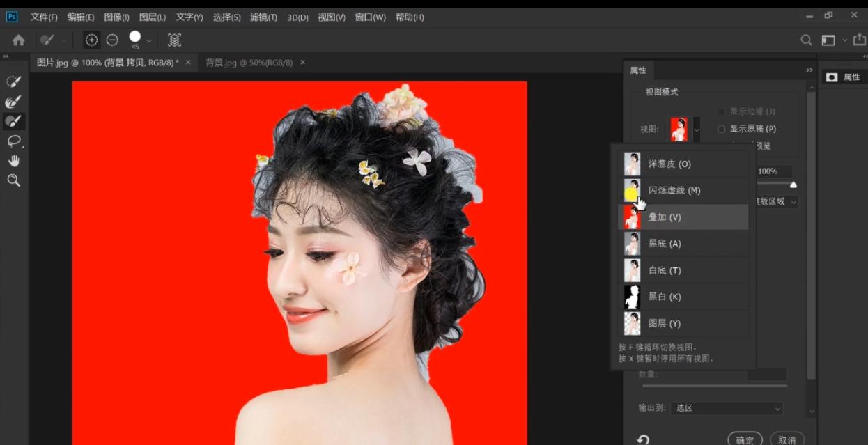Select the Refine Edge Brush tool

pos(14,102)
